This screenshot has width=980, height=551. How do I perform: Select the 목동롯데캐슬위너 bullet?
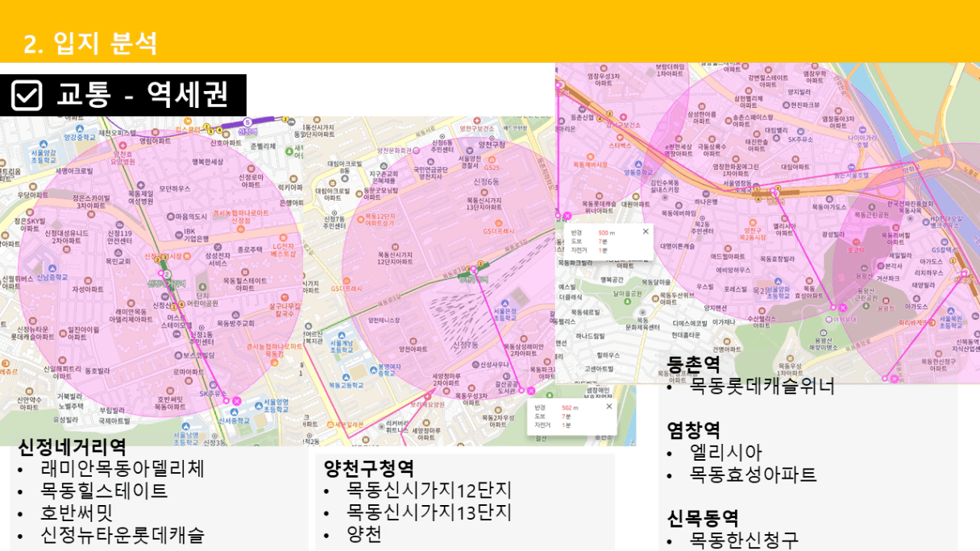point(762,387)
